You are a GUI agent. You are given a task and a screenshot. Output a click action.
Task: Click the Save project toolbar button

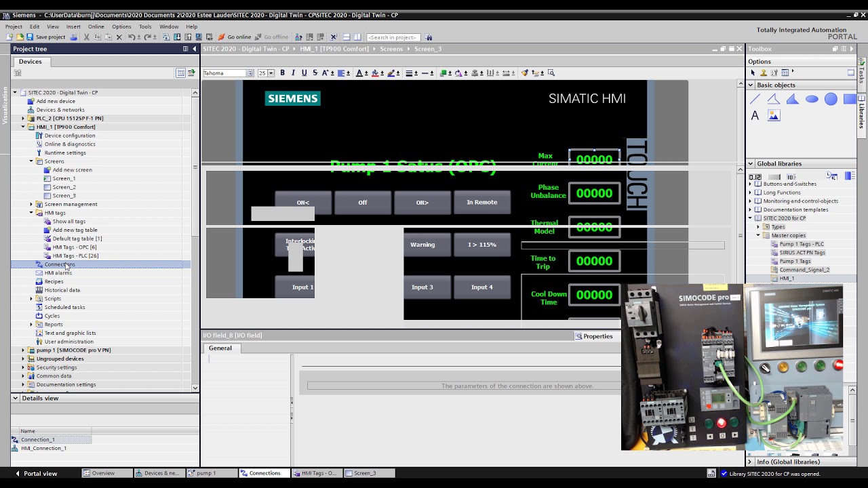tap(46, 37)
